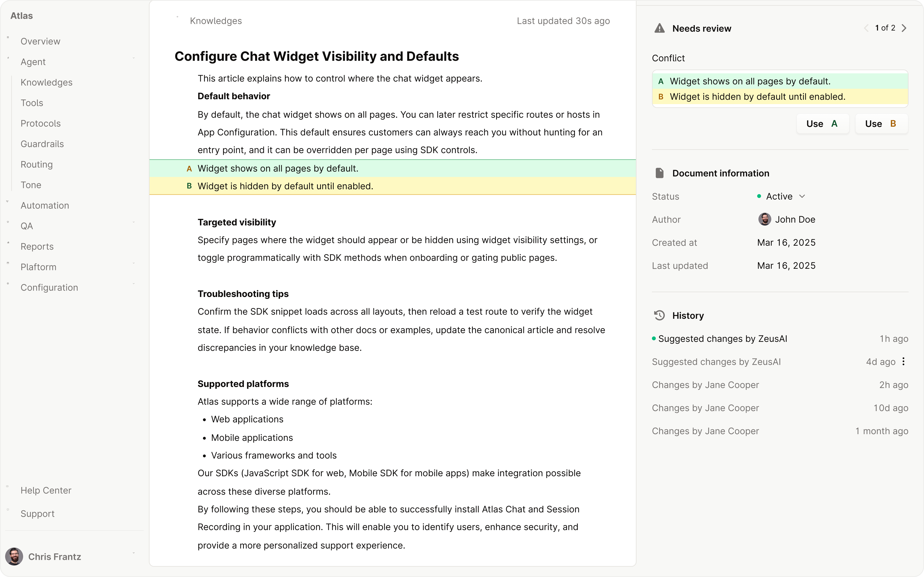Go to previous conflict with left chevron
The image size is (924, 577).
[x=866, y=28]
